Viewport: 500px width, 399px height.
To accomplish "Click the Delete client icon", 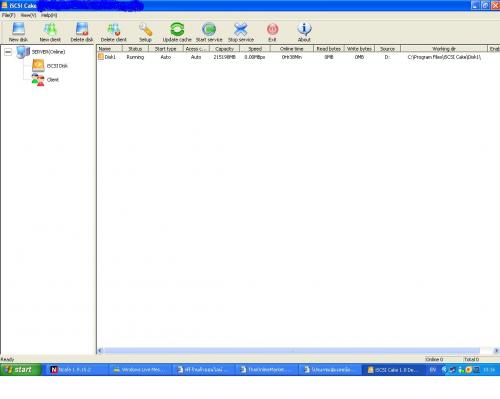I will click(x=114, y=29).
